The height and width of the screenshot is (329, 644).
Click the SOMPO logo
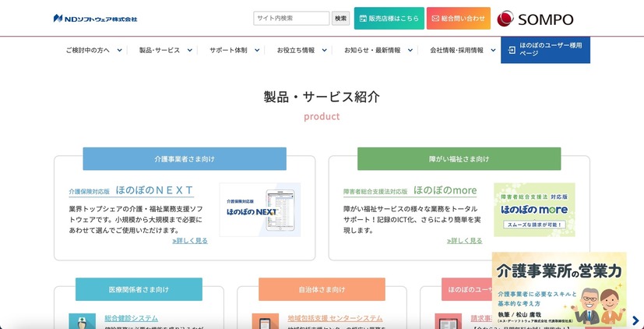[x=535, y=19]
